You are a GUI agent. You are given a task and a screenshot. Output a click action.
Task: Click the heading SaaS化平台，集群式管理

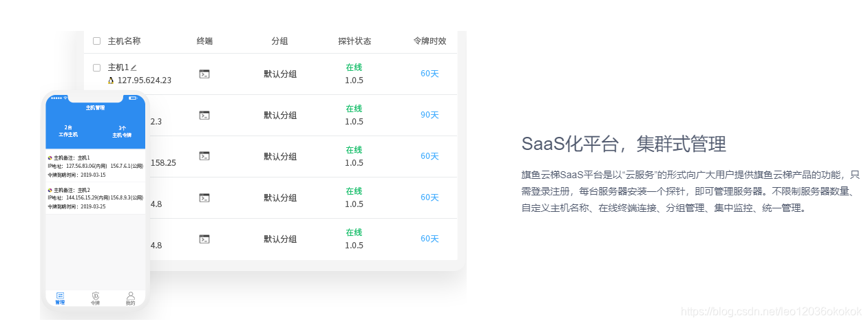click(624, 144)
